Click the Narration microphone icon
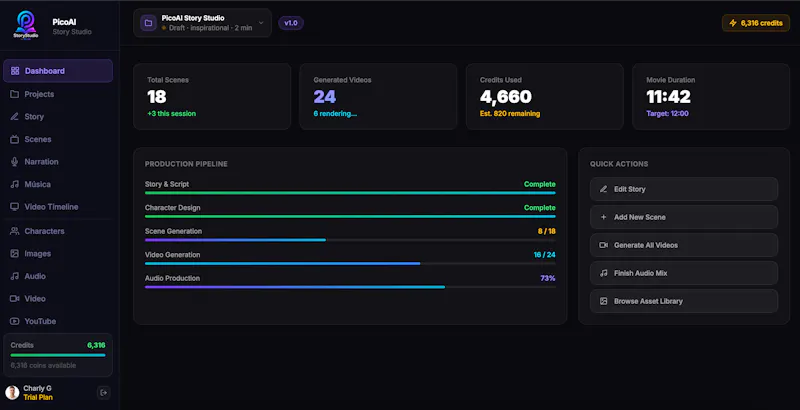 click(x=15, y=162)
